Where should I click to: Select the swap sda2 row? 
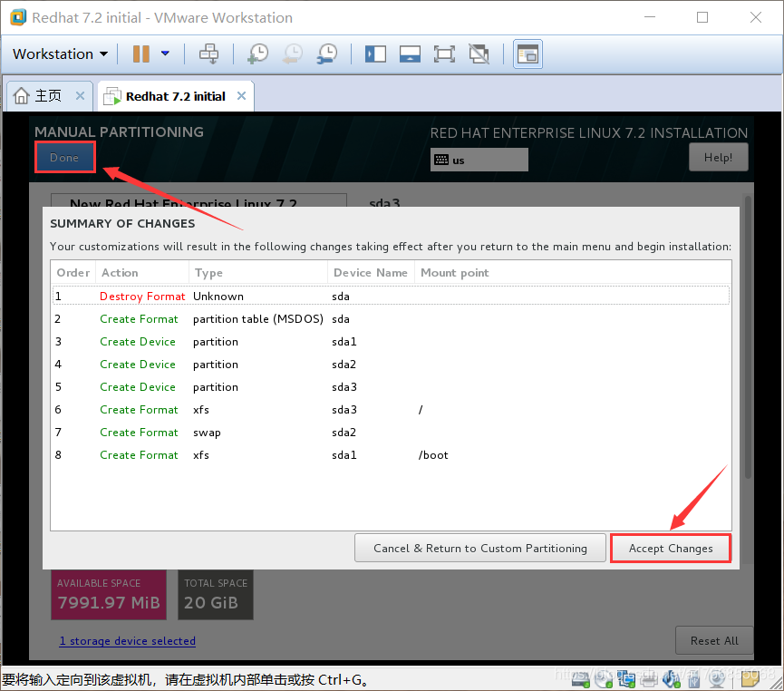(391, 432)
